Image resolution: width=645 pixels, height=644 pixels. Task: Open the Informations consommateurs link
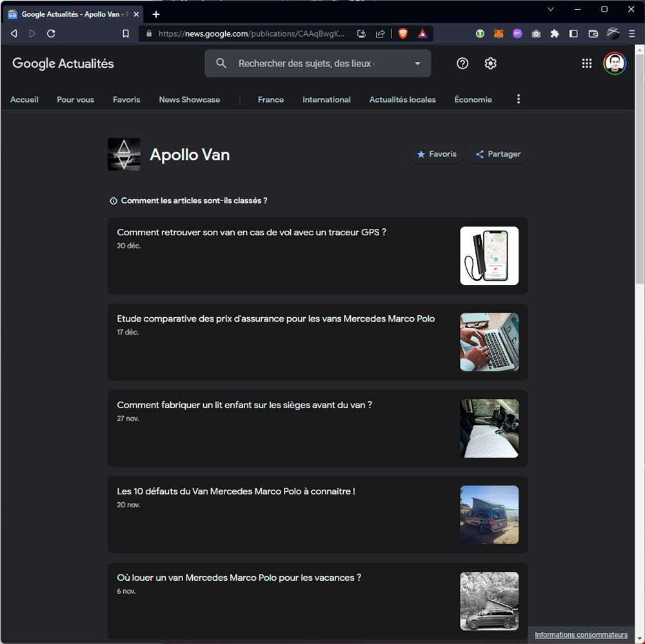[581, 634]
